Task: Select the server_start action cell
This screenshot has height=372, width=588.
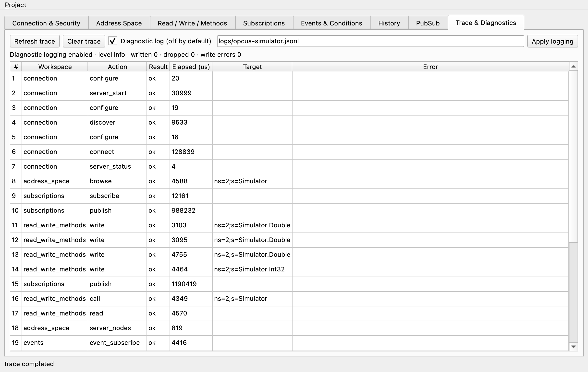Action: tap(117, 93)
